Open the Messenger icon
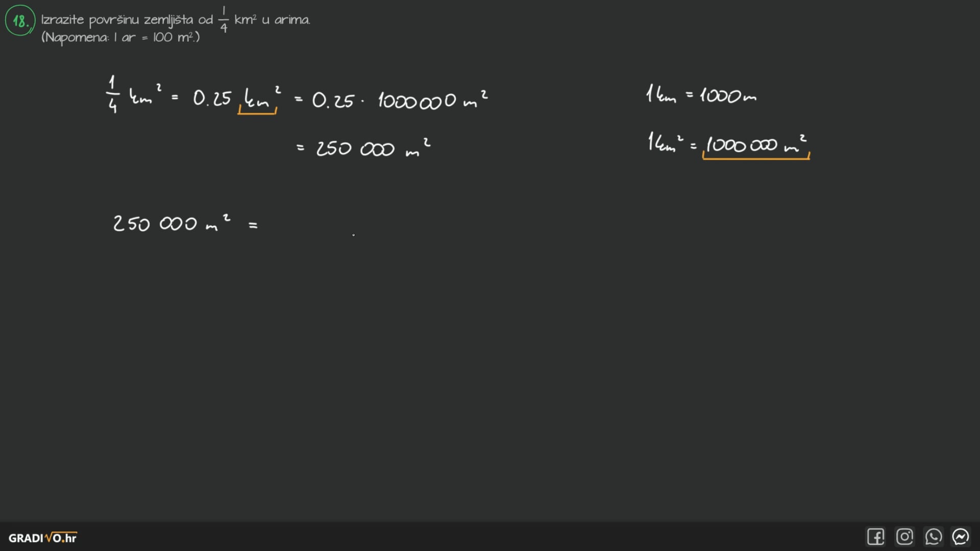This screenshot has width=980, height=551. [961, 537]
